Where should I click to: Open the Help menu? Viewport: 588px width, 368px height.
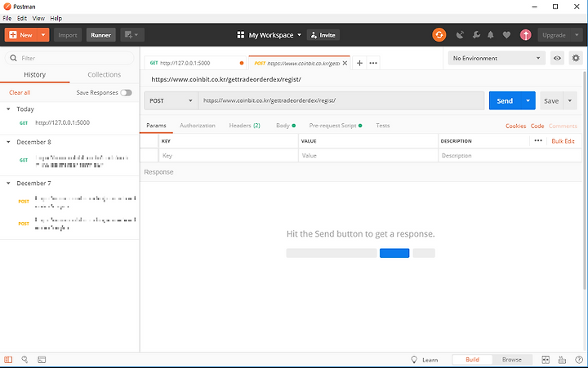[x=56, y=19]
